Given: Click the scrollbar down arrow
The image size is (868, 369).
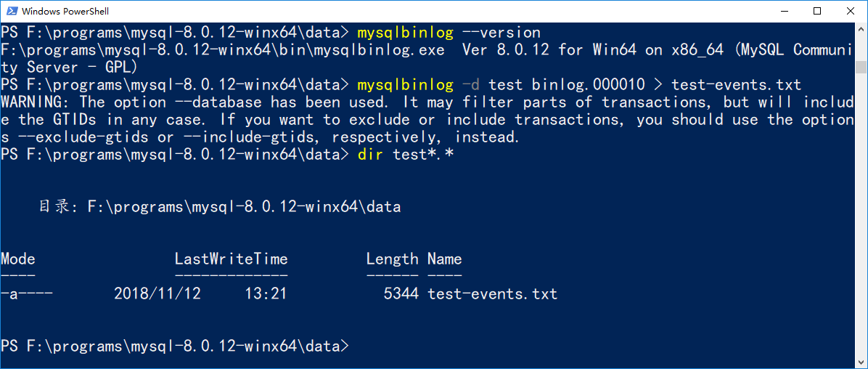Looking at the screenshot, I should tap(861, 362).
